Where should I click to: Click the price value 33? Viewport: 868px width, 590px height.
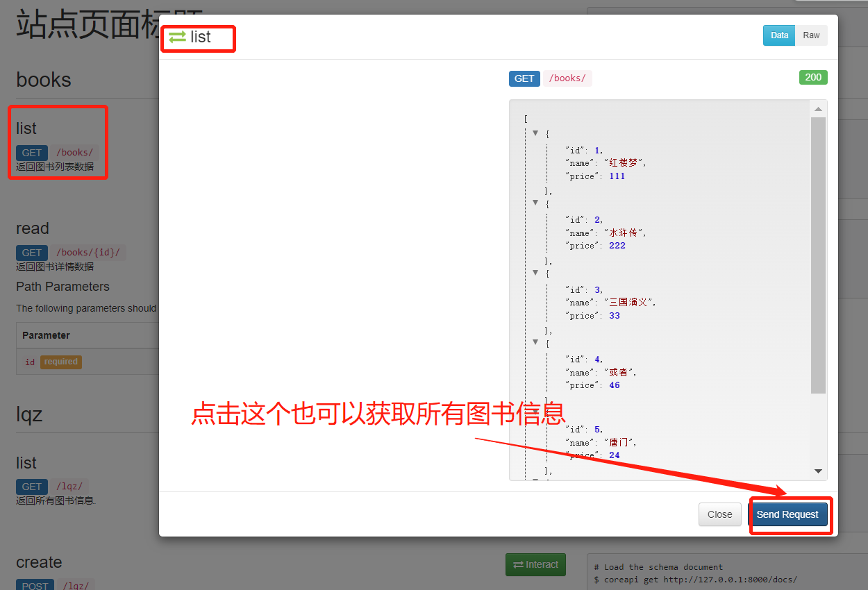(x=614, y=316)
